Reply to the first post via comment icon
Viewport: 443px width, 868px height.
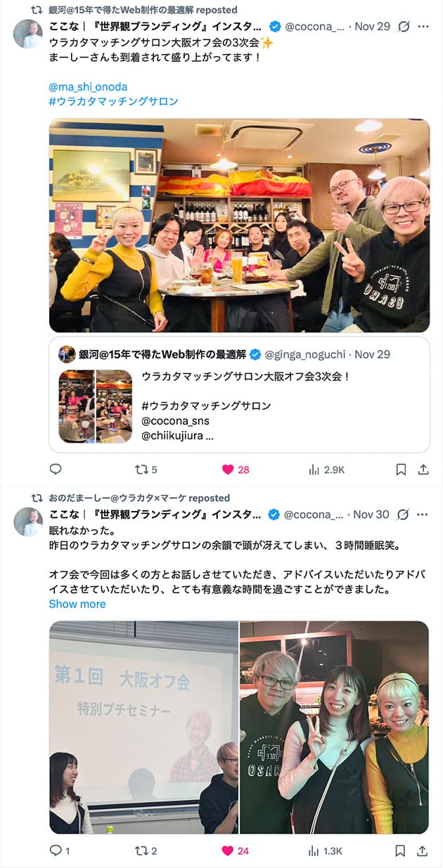(56, 469)
